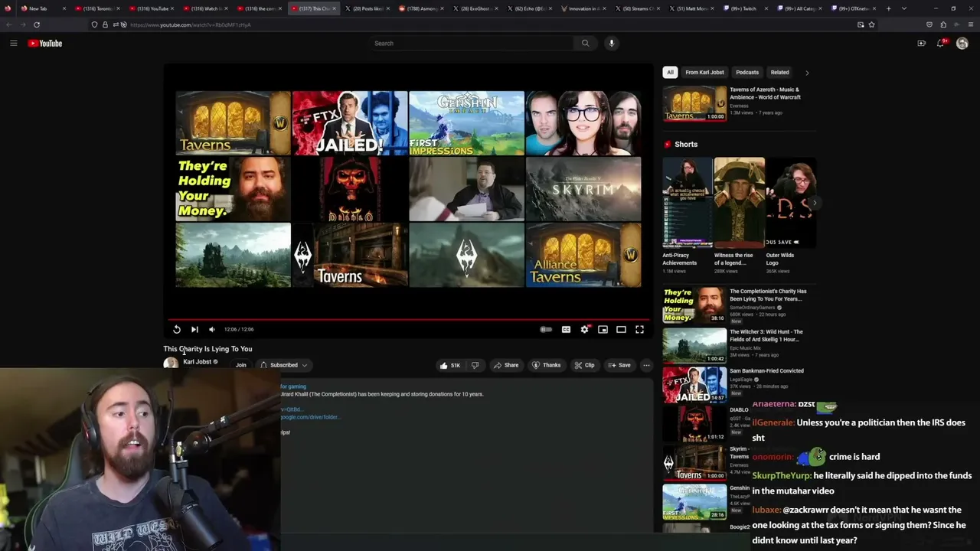The height and width of the screenshot is (551, 980).
Task: Click the YouTube search field
Action: point(473,44)
